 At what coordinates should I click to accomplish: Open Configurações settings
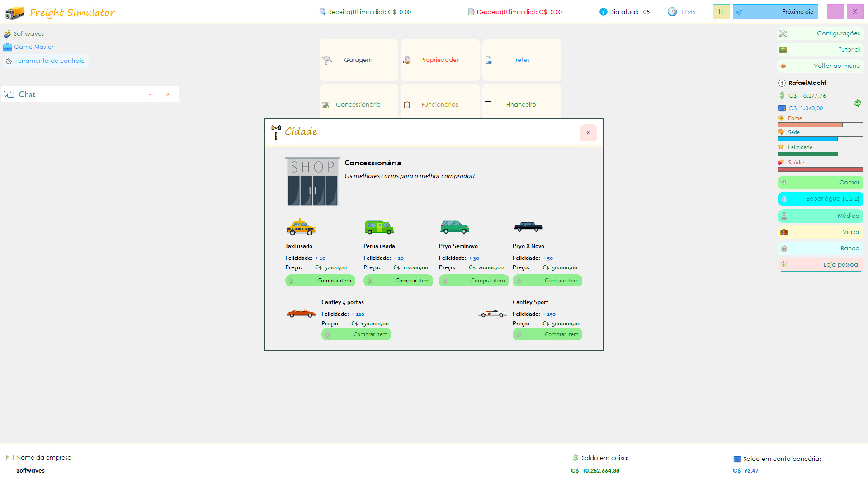click(821, 33)
